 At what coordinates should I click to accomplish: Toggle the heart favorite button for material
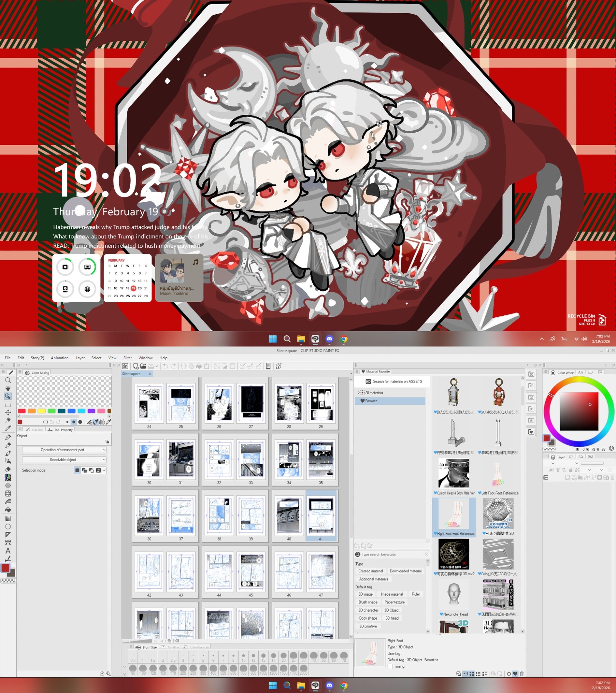click(x=515, y=674)
